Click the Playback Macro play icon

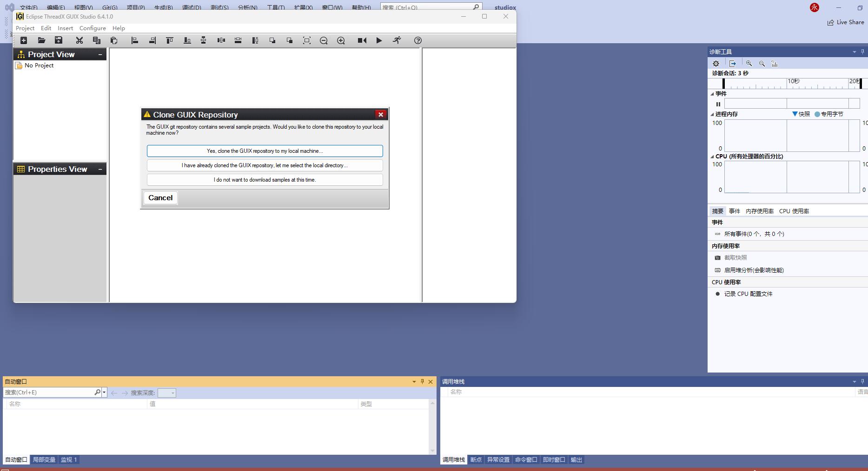coord(379,40)
